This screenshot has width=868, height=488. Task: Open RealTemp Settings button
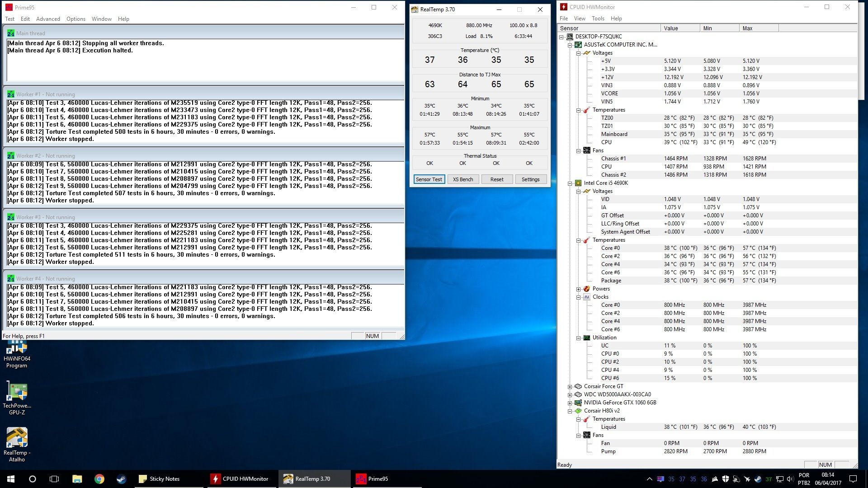[530, 179]
